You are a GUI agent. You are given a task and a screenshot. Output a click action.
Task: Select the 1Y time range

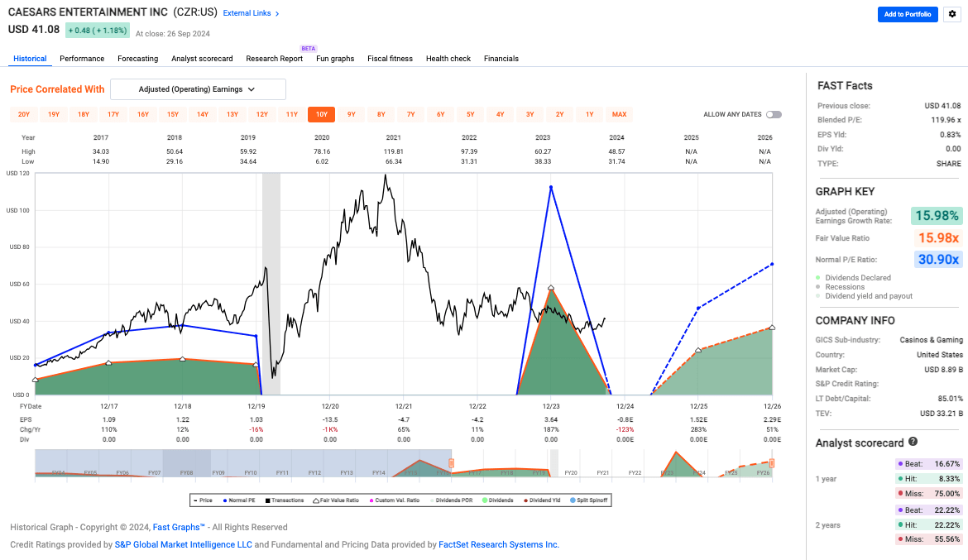click(x=590, y=114)
